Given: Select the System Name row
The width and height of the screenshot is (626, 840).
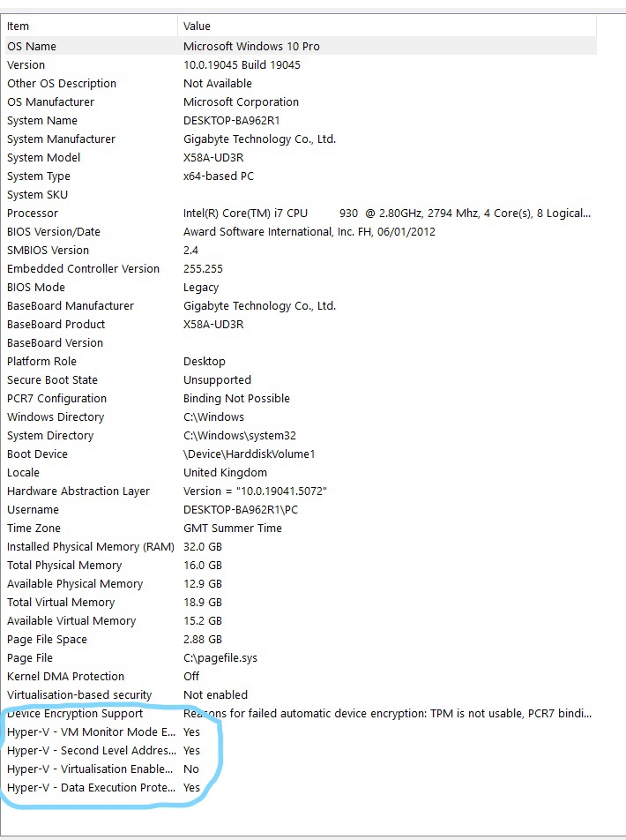Looking at the screenshot, I should pyautogui.click(x=301, y=121).
